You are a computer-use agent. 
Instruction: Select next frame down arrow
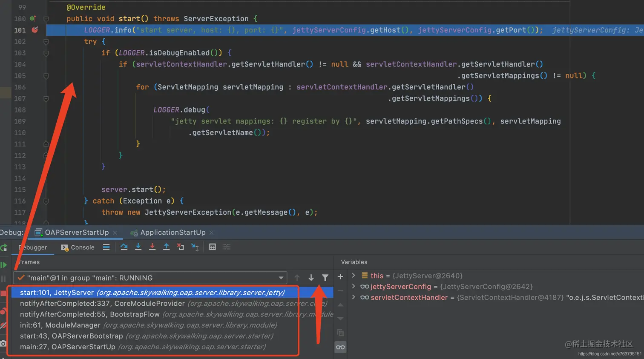[x=311, y=278]
